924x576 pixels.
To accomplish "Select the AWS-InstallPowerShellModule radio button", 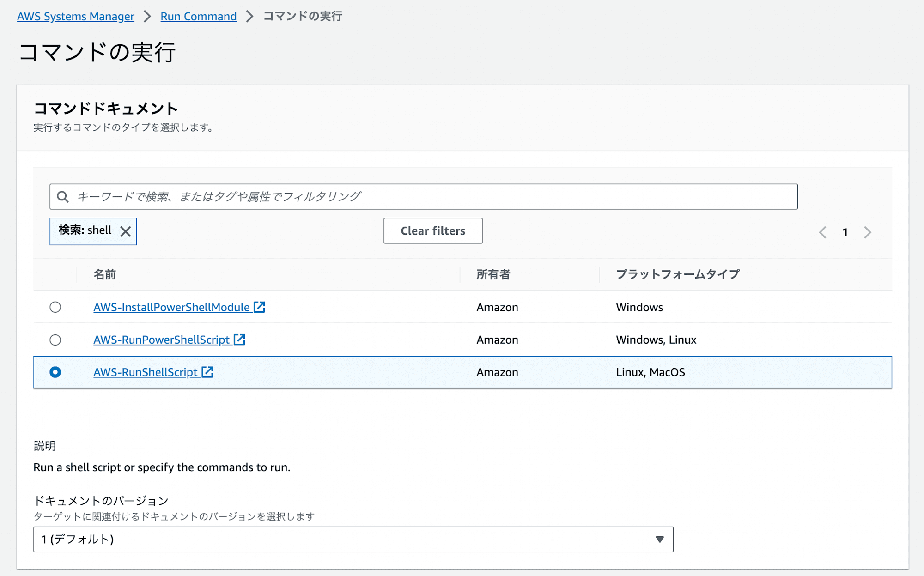I will coord(55,307).
